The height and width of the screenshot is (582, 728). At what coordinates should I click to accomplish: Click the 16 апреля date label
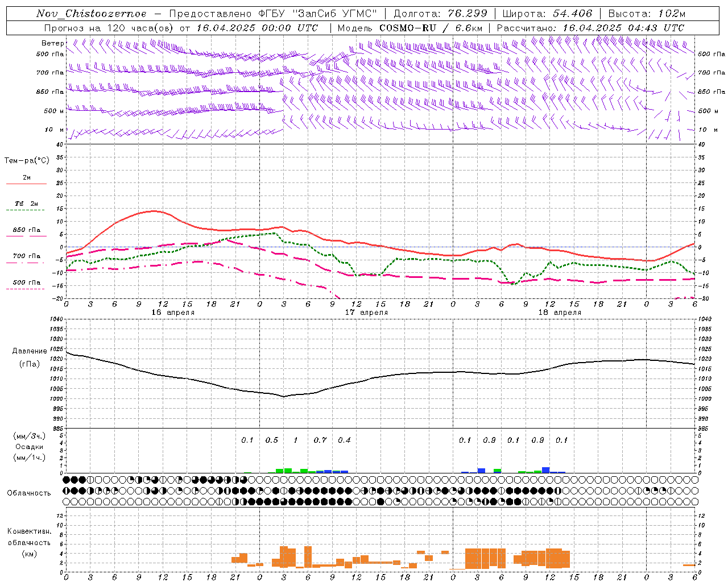[x=173, y=313]
